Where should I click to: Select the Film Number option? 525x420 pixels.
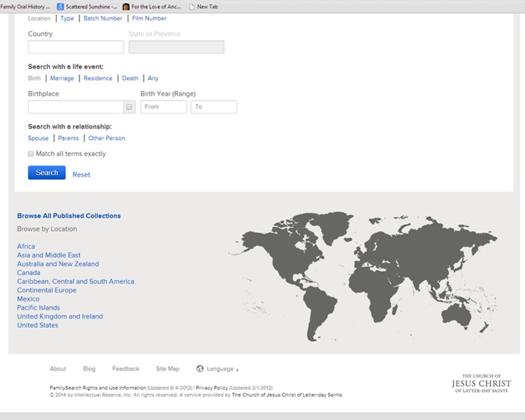pyautogui.click(x=149, y=19)
